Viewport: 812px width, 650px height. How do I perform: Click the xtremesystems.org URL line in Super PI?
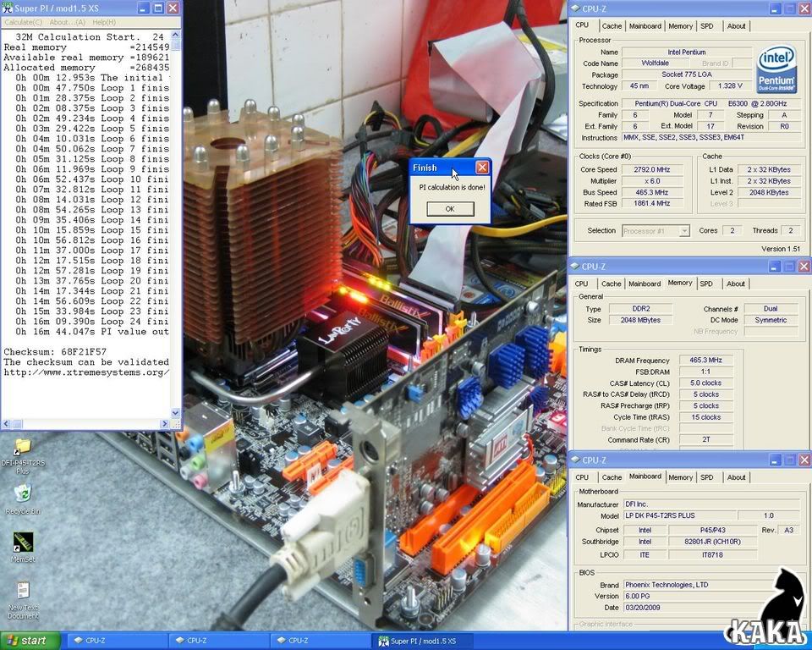click(86, 372)
